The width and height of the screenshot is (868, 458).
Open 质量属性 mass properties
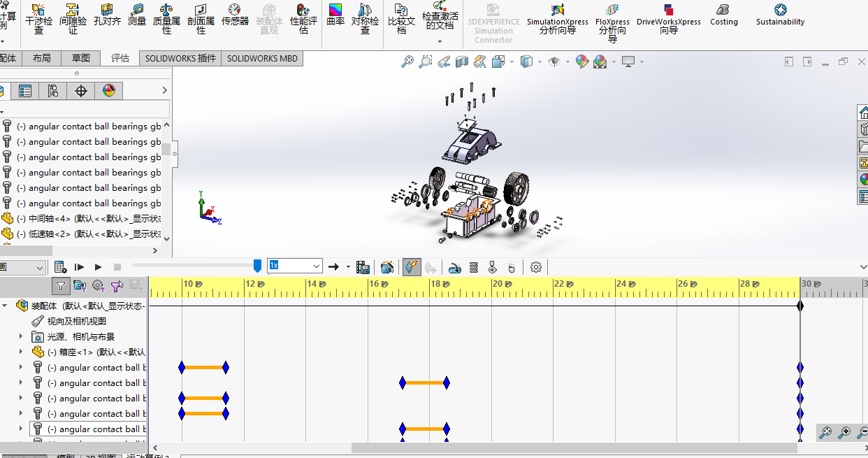coord(166,18)
